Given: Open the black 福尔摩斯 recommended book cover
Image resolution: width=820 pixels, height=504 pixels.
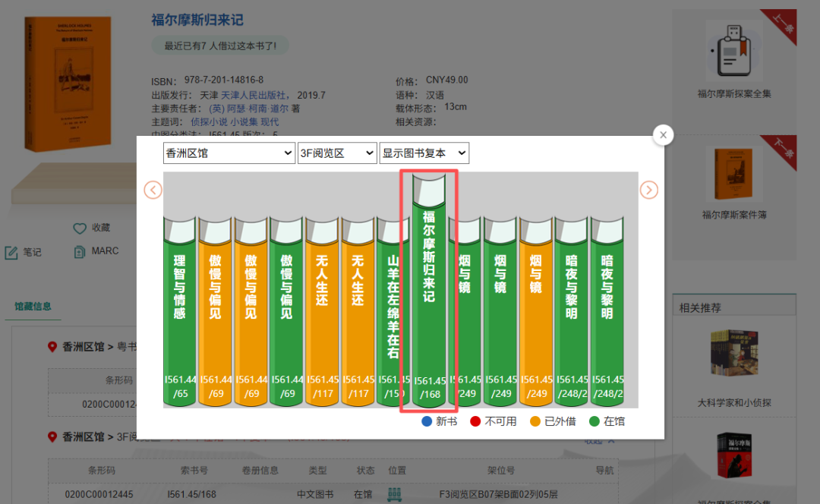Looking at the screenshot, I should click(x=733, y=455).
